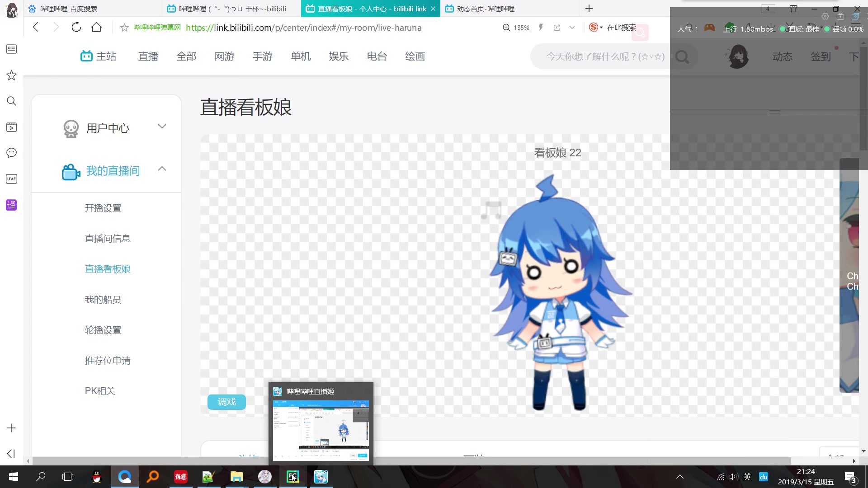Collapse the browser sidebar panel
868x488 pixels.
[11, 454]
